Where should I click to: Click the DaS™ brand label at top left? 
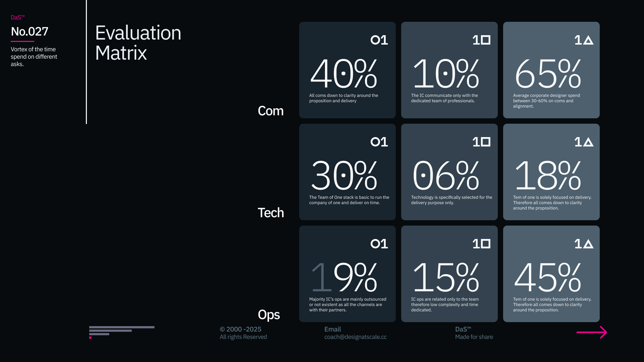pos(17,17)
